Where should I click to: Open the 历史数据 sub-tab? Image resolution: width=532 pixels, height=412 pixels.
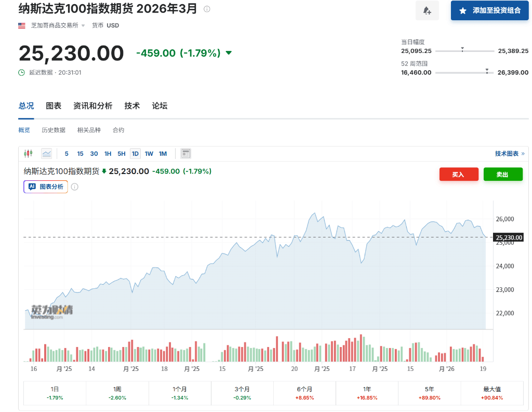point(54,130)
